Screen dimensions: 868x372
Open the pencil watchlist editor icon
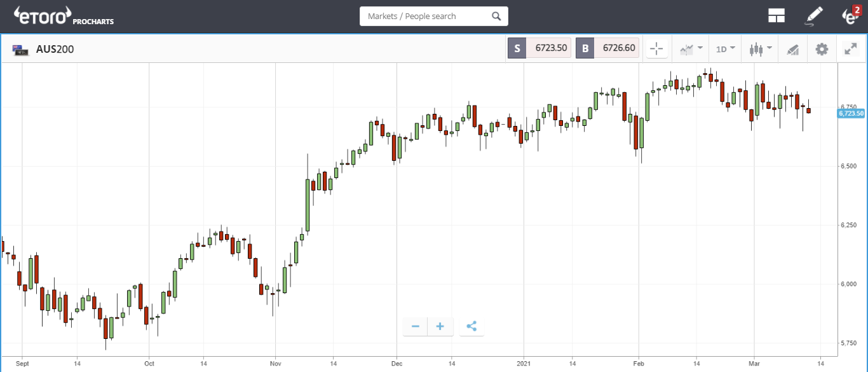coord(814,15)
